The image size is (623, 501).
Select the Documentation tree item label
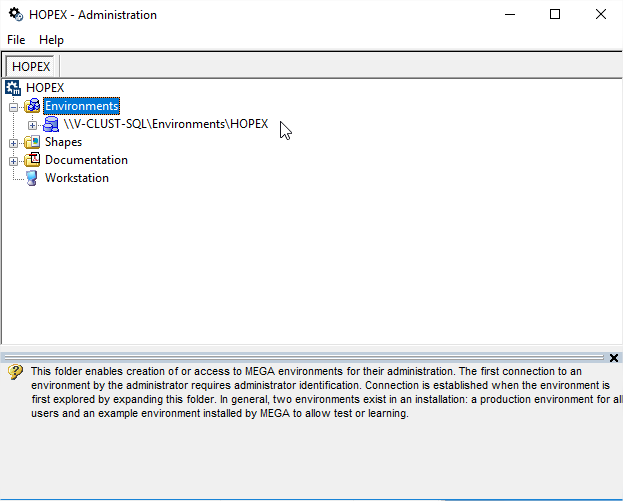click(x=86, y=160)
